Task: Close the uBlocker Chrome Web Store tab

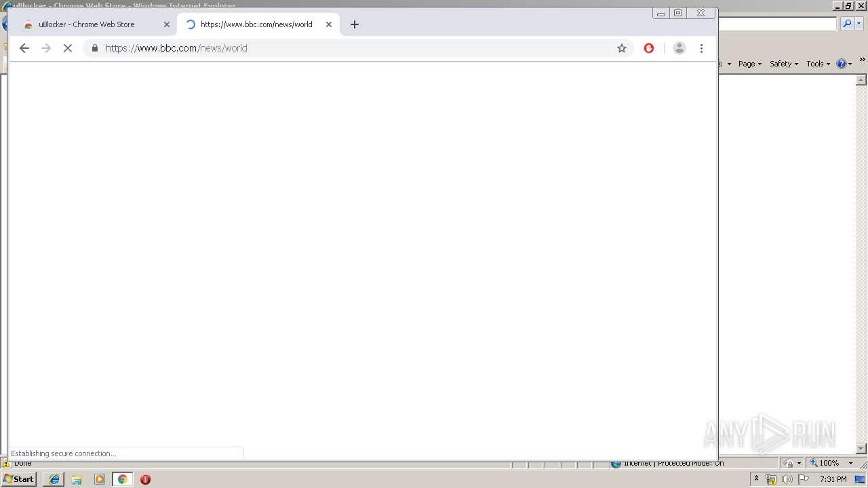Action: (167, 24)
